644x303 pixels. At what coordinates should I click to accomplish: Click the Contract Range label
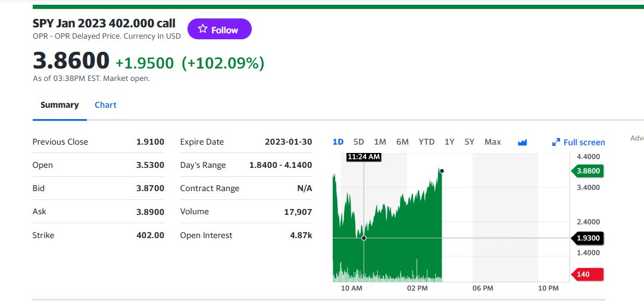pyautogui.click(x=210, y=189)
